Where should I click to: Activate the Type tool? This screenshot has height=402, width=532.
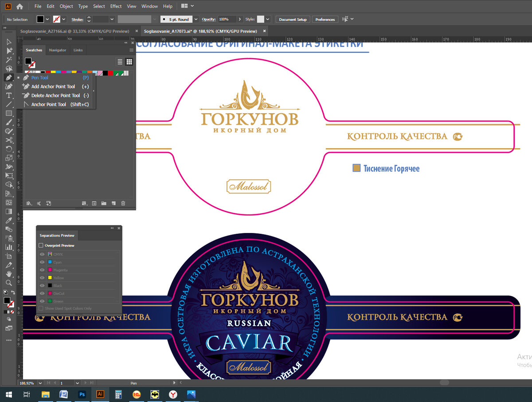8,95
